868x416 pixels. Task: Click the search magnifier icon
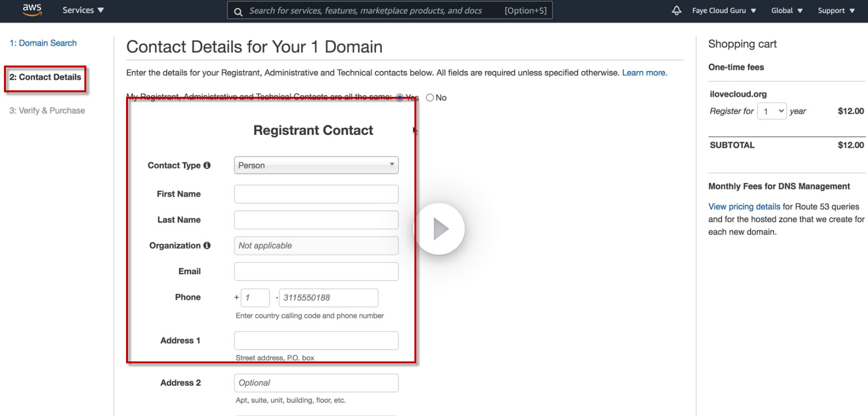(x=238, y=11)
